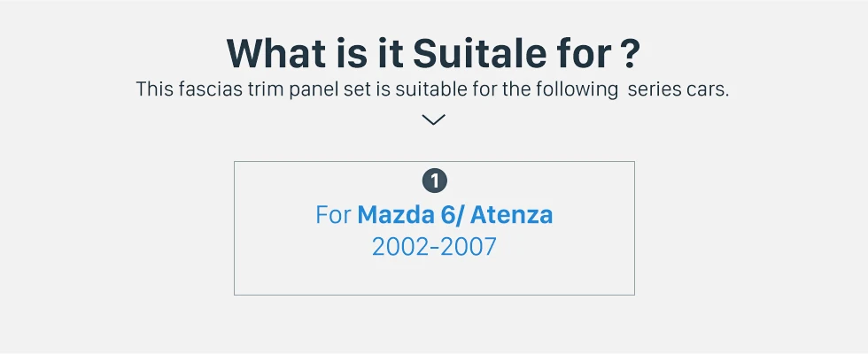Expand the down chevron below the subtitle
Screen dimensions: 868x354
click(433, 119)
